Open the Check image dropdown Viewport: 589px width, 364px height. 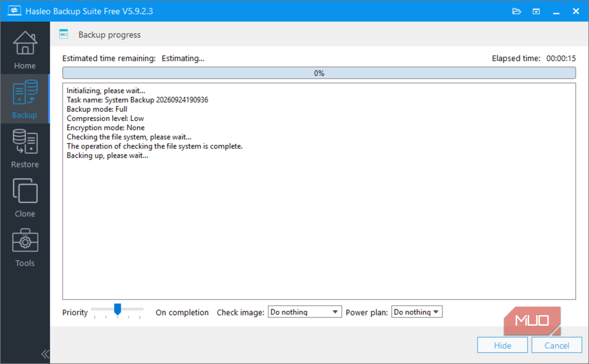[304, 312]
